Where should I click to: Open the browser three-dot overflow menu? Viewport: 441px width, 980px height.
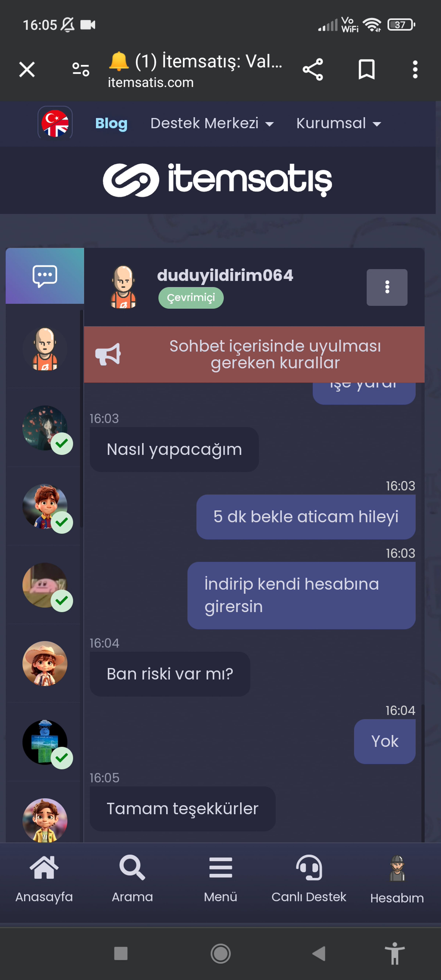[x=415, y=70]
